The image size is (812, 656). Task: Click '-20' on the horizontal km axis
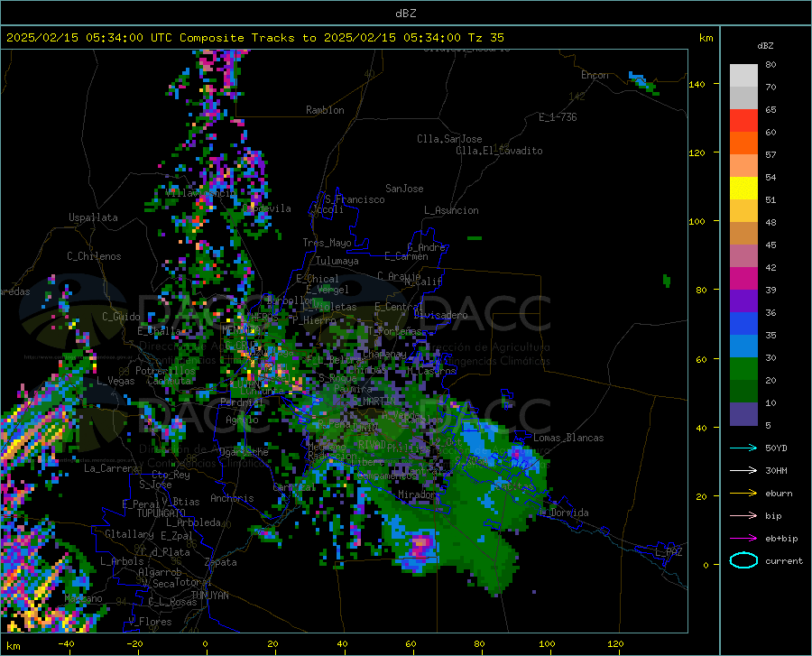tap(134, 643)
